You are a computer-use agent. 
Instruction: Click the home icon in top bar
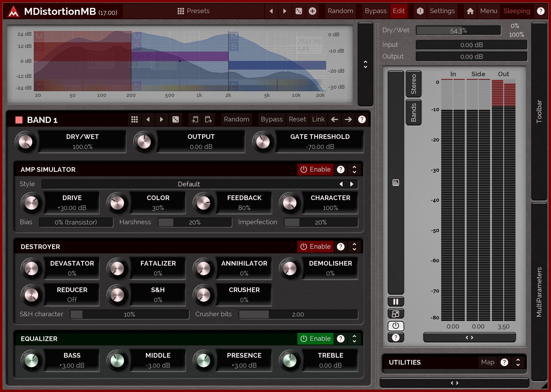[470, 11]
